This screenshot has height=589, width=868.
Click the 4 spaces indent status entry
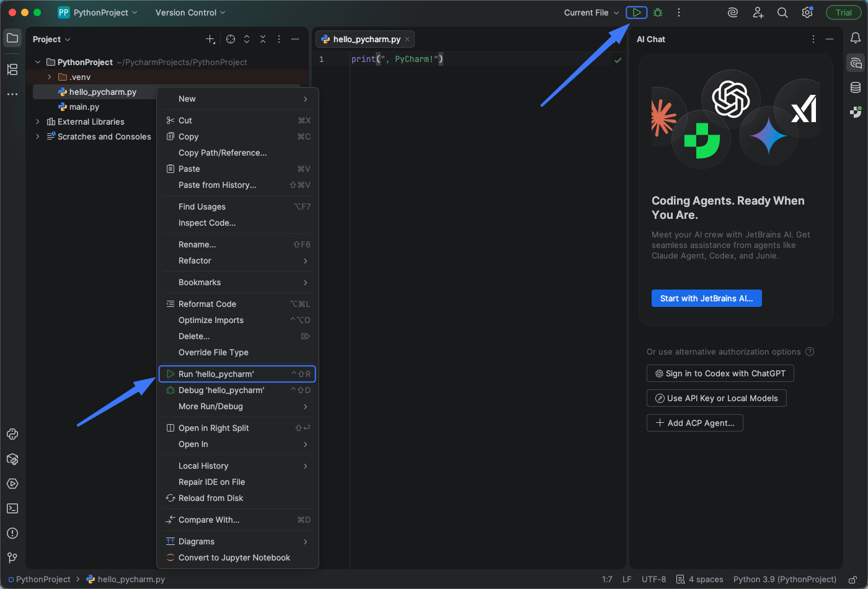(x=700, y=579)
